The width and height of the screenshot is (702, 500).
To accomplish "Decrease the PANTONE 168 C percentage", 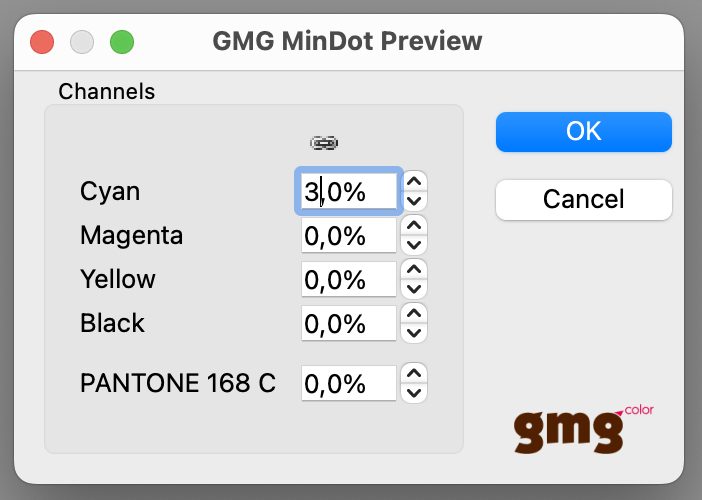I will tap(414, 393).
